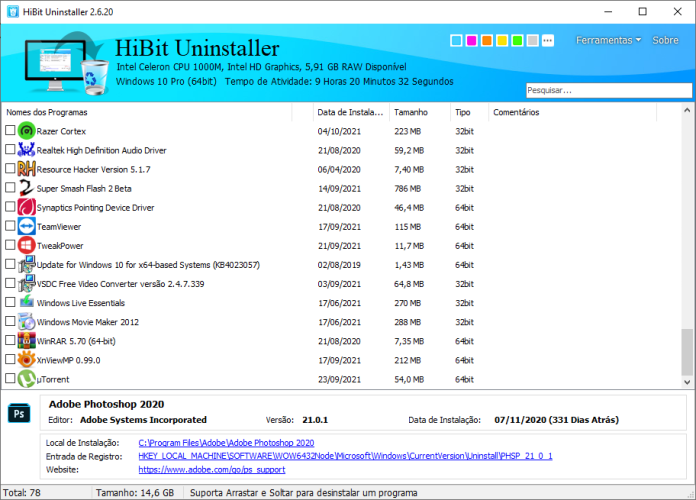Choose the orange theme color
Viewport: 696px width, 500px height.
click(487, 41)
